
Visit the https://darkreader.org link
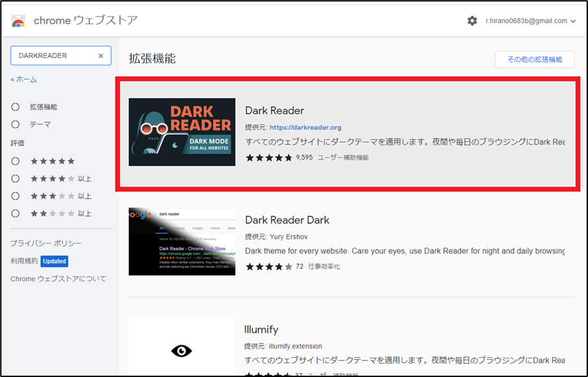coord(305,127)
